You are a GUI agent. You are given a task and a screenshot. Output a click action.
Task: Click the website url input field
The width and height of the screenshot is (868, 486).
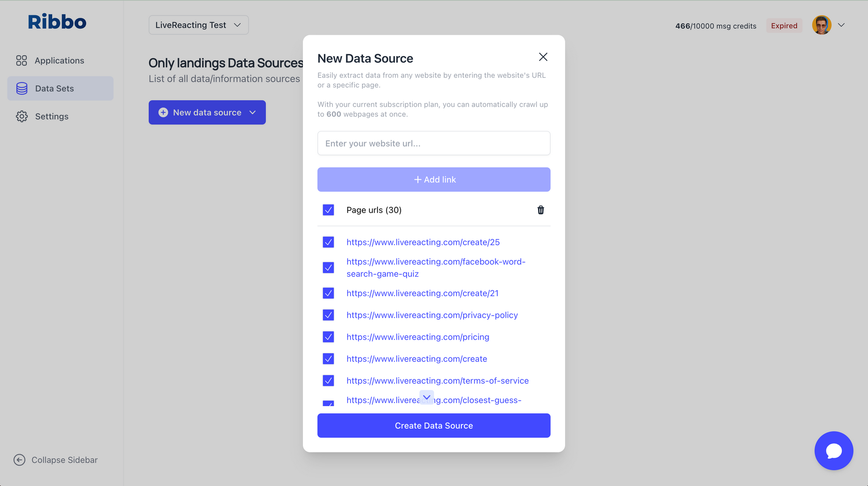point(434,143)
